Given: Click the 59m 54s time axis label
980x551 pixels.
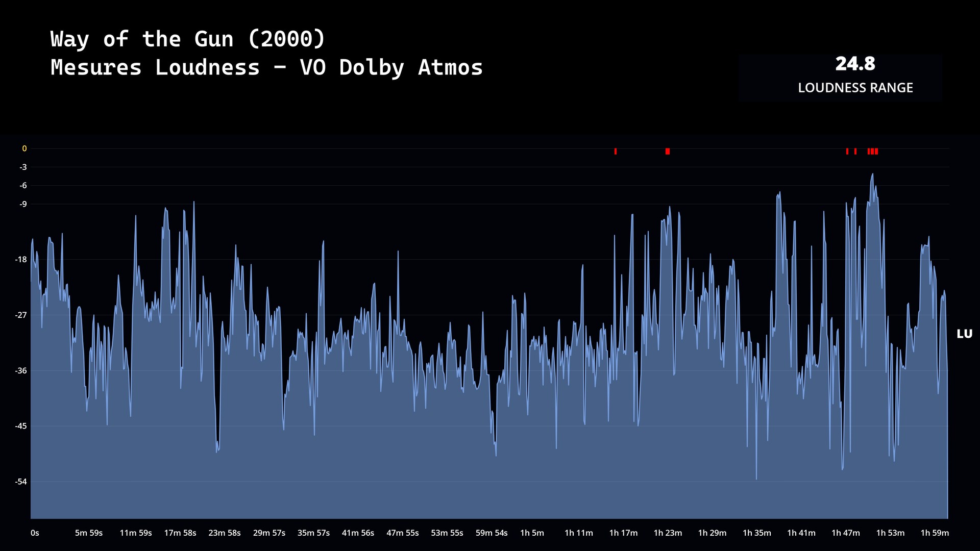Looking at the screenshot, I should [x=492, y=533].
